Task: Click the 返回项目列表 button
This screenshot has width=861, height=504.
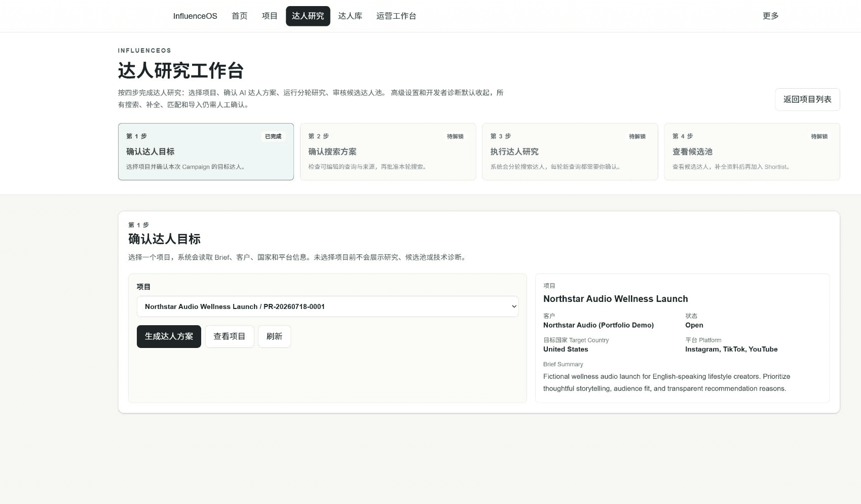Action: click(807, 99)
